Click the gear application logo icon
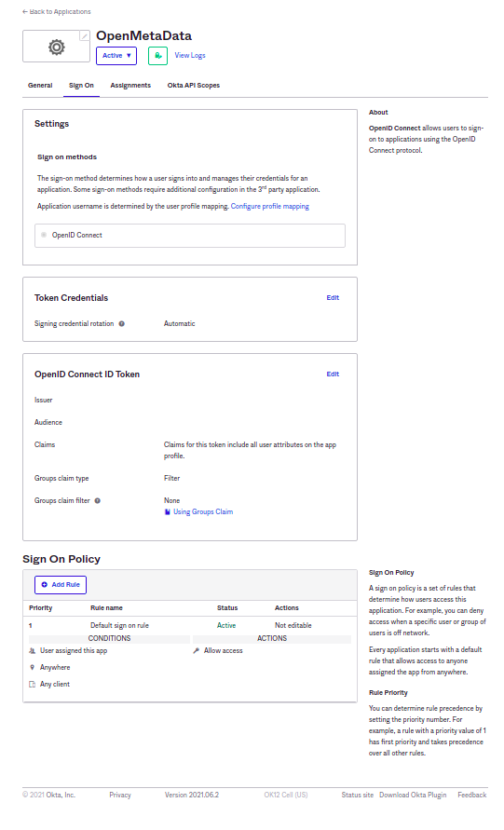Viewport: 504px width, 830px height. (x=57, y=48)
